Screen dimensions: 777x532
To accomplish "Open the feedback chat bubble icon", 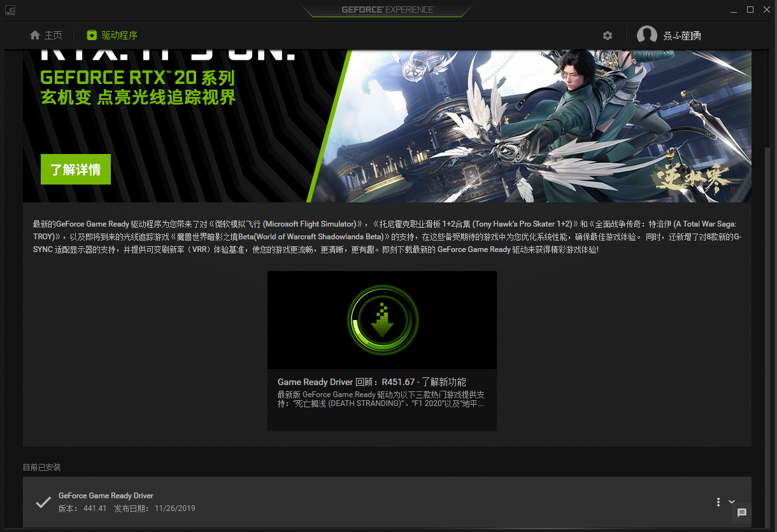I will [x=741, y=512].
